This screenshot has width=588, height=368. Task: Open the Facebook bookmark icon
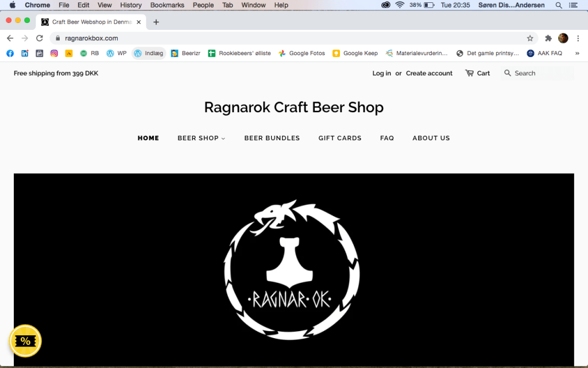[10, 53]
